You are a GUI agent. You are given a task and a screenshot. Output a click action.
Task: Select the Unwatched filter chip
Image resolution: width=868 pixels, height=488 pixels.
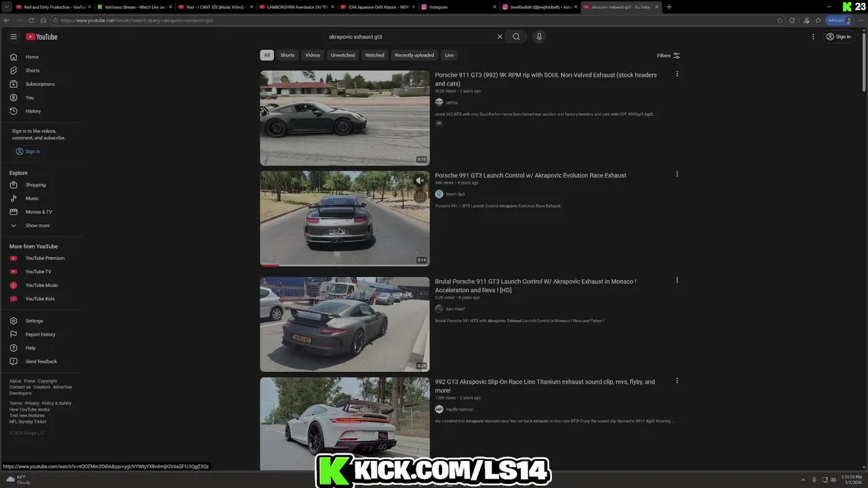342,55
